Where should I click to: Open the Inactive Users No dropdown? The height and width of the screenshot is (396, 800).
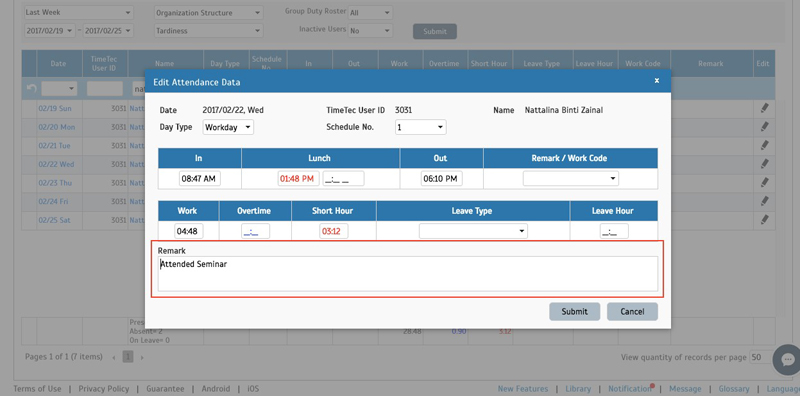pyautogui.click(x=370, y=31)
